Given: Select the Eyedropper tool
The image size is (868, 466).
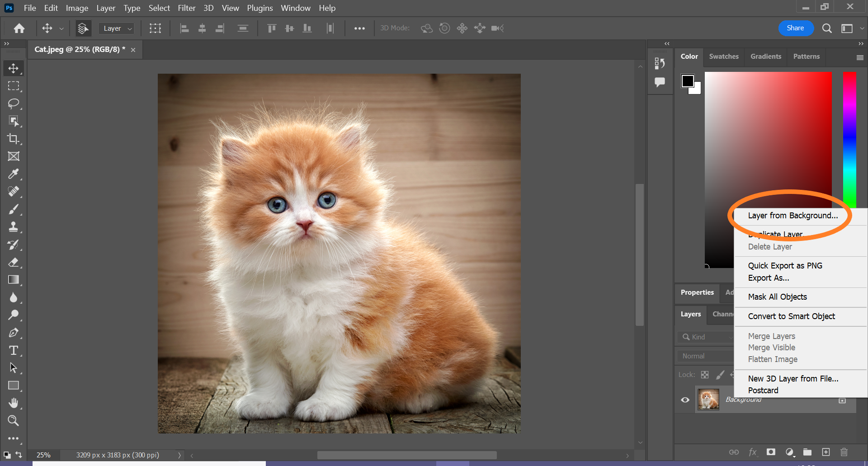Looking at the screenshot, I should click(14, 174).
